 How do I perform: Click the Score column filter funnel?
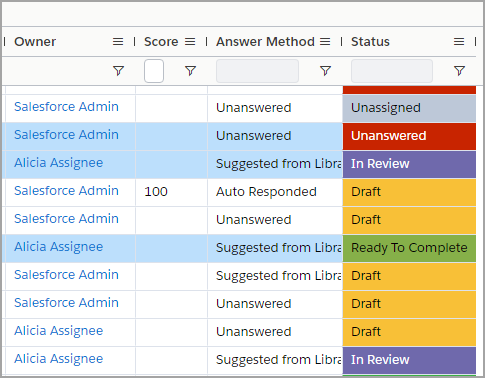190,71
